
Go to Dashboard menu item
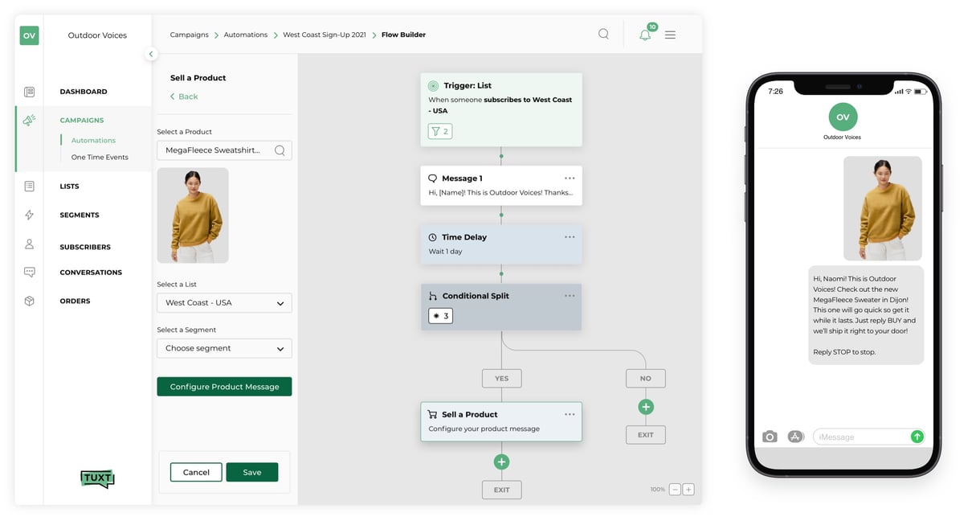coord(84,92)
